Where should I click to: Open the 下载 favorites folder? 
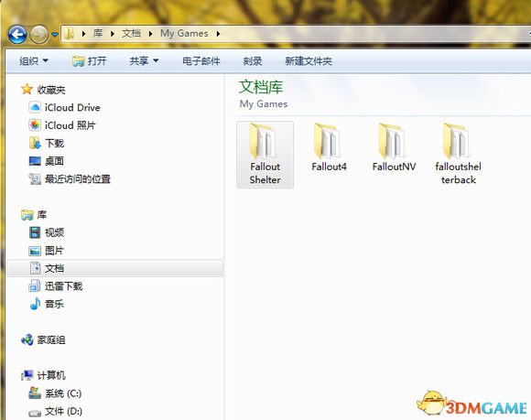47,143
